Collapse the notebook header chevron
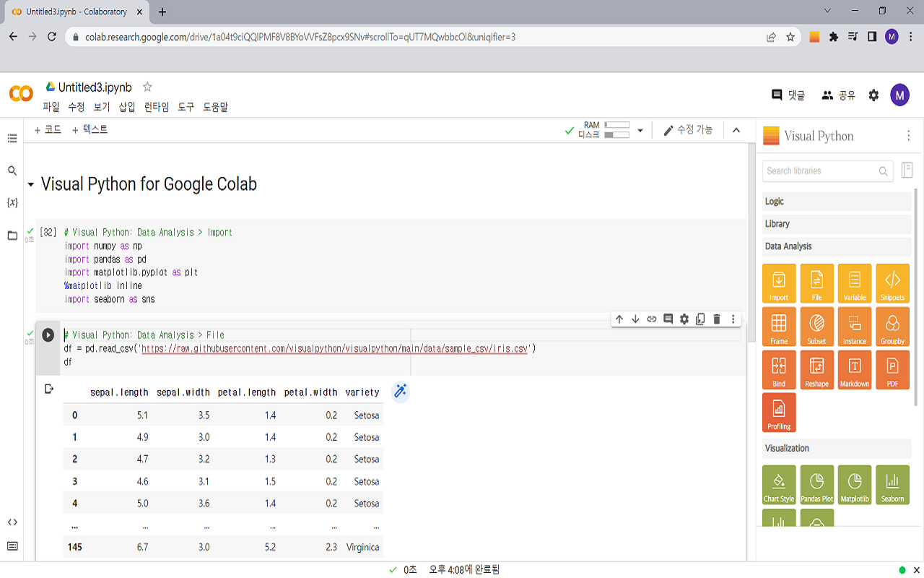Screen dimensions: 924x578 point(736,130)
